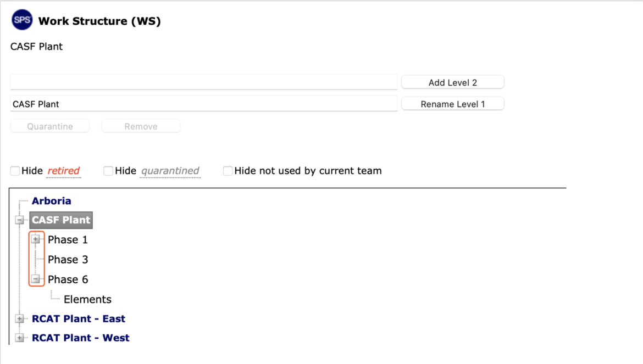Image resolution: width=643 pixels, height=364 pixels.
Task: Click the quarantined legend link
Action: tap(170, 171)
